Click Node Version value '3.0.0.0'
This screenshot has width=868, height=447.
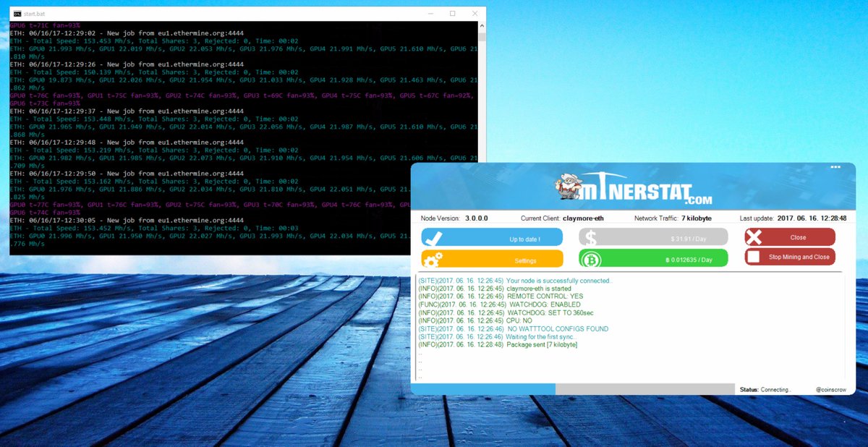click(478, 218)
